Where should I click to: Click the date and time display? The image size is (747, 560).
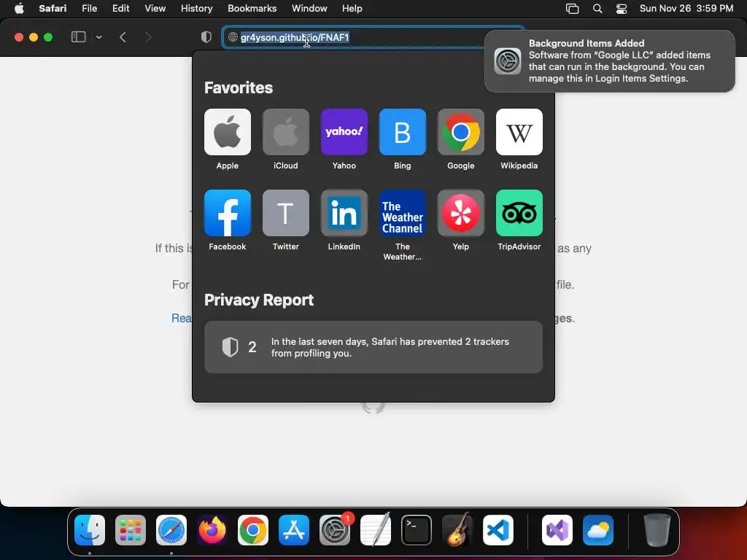pos(686,9)
